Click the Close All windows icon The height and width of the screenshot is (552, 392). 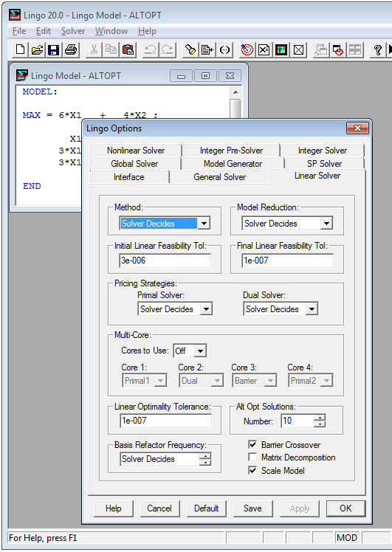pos(338,49)
